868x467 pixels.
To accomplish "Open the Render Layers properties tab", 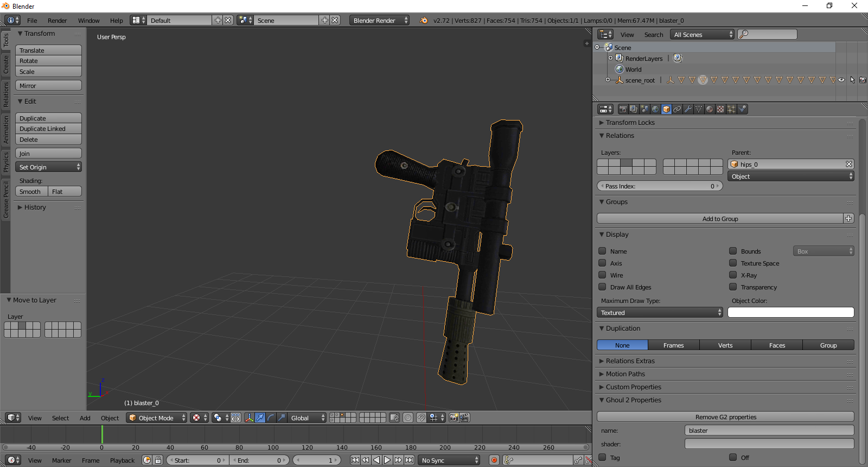I will pyautogui.click(x=634, y=109).
